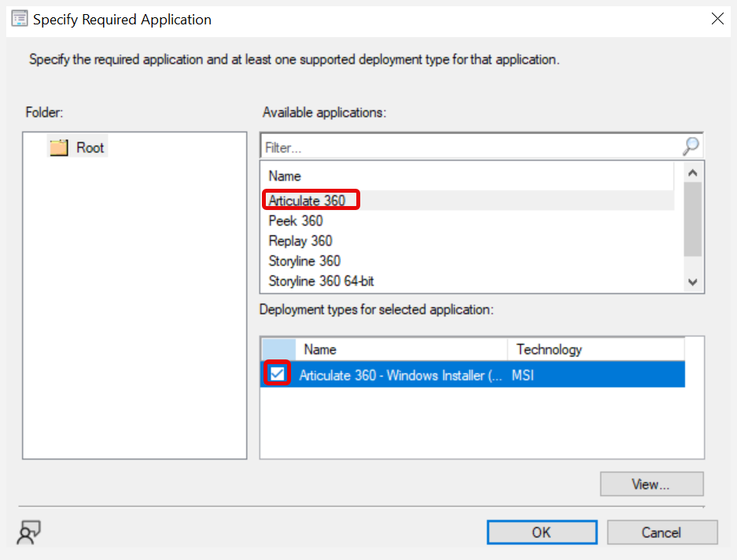Click the applications list scrollbar thumb
This screenshot has width=737, height=560.
(x=692, y=219)
